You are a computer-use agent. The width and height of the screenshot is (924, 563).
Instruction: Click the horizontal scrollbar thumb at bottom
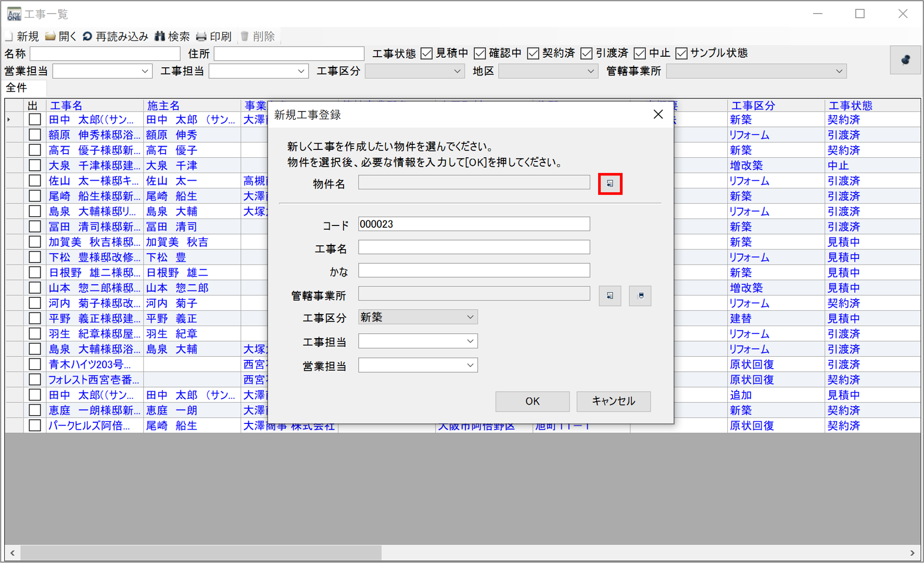click(x=200, y=553)
